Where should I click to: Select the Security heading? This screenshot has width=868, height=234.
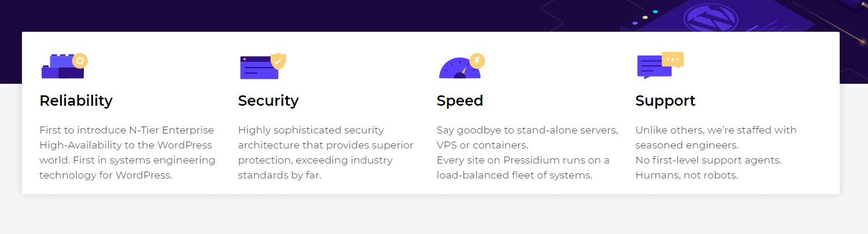268,101
